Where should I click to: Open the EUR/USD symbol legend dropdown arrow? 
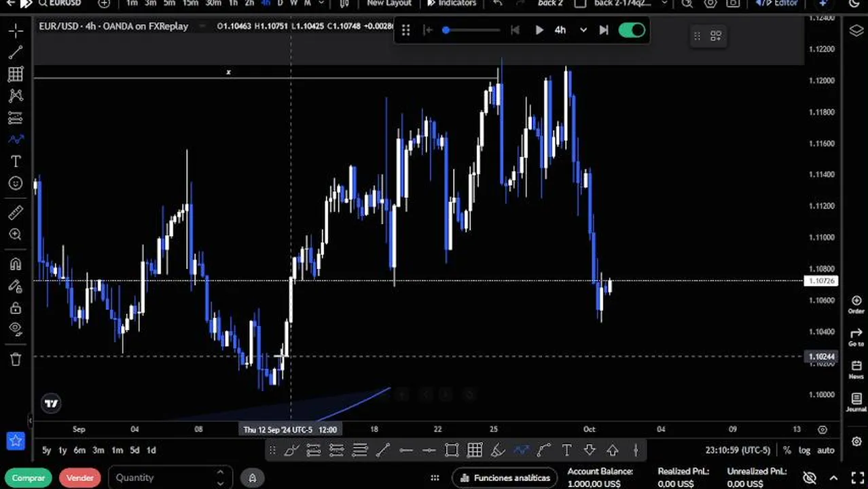[202, 26]
